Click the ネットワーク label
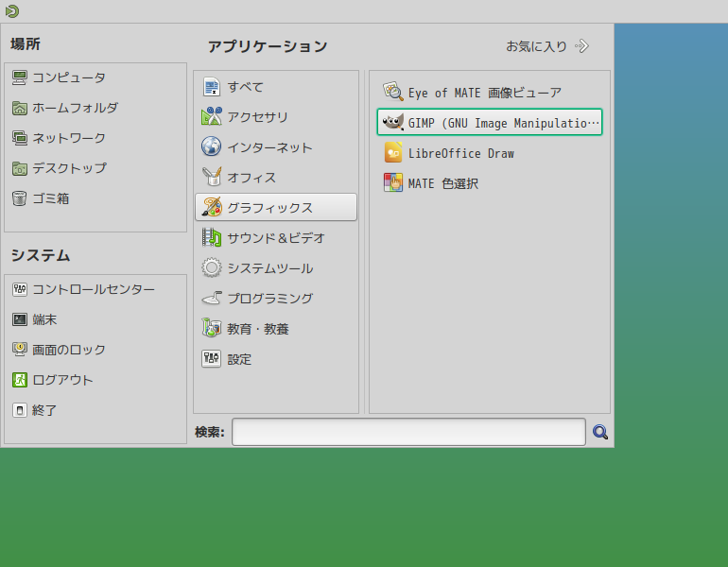728x567 pixels. (x=69, y=138)
